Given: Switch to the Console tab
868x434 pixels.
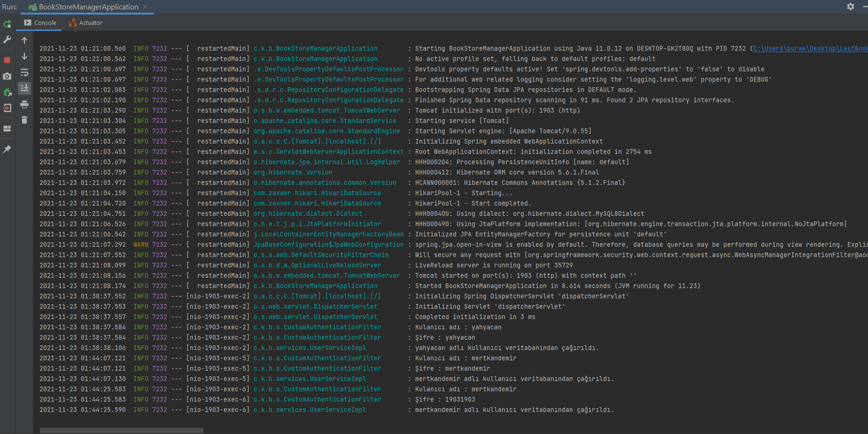Looking at the screenshot, I should 40,23.
